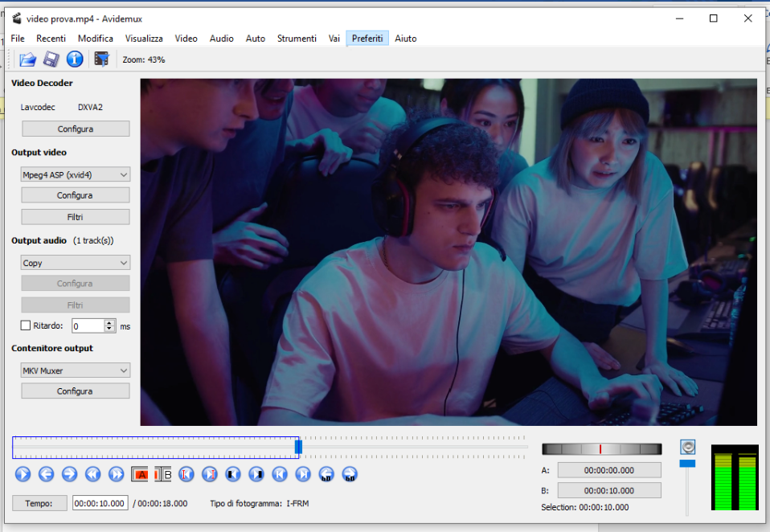Image resolution: width=770 pixels, height=532 pixels.
Task: Step back one frame
Action: pos(46,474)
